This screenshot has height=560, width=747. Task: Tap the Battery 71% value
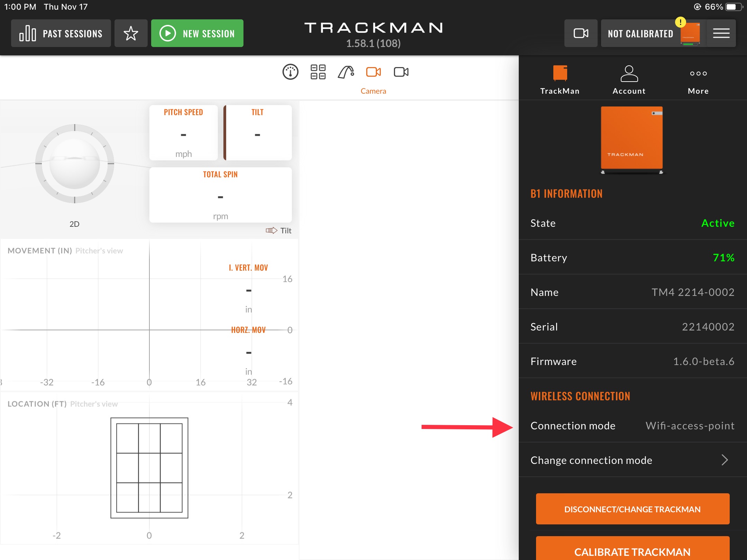723,258
